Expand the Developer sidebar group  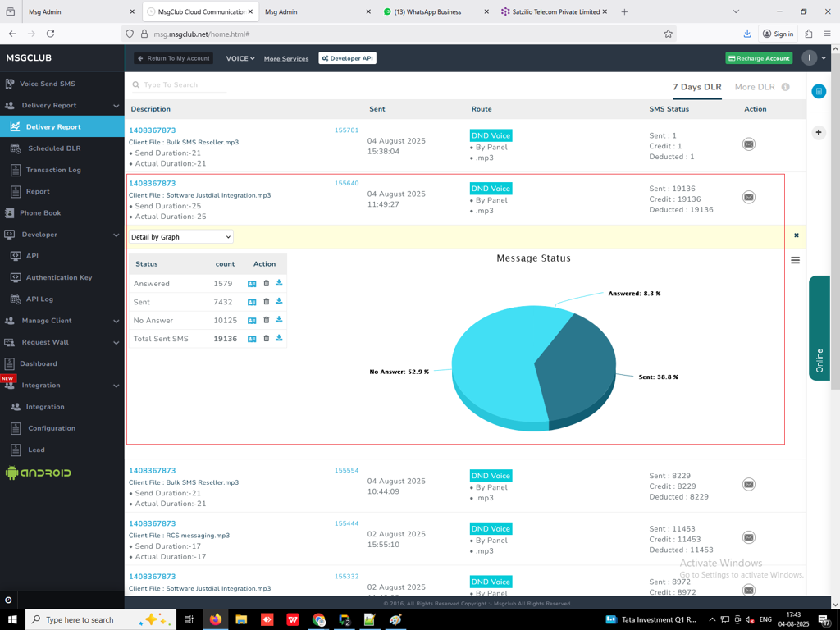(x=116, y=235)
